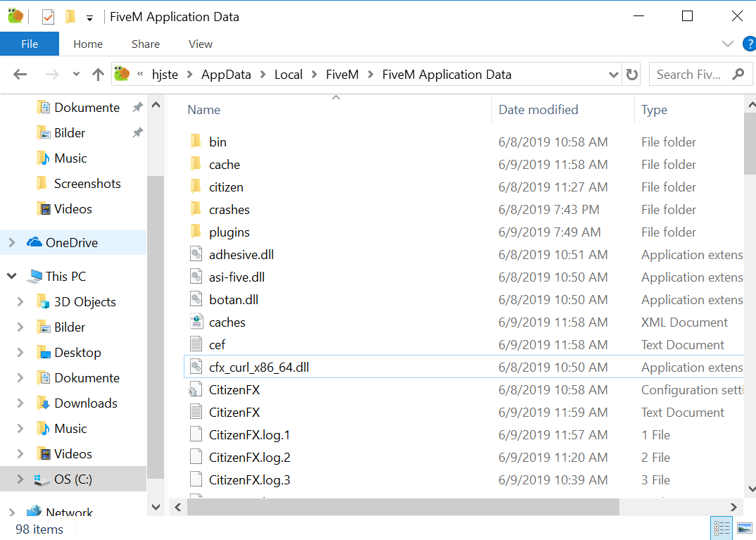Select the botan.dll file icon
Screen dimensions: 756x540
tap(196, 300)
